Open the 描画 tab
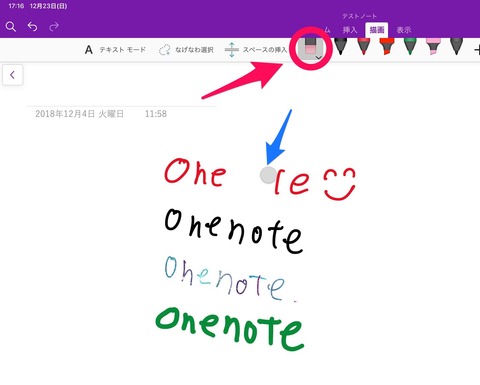 [377, 30]
